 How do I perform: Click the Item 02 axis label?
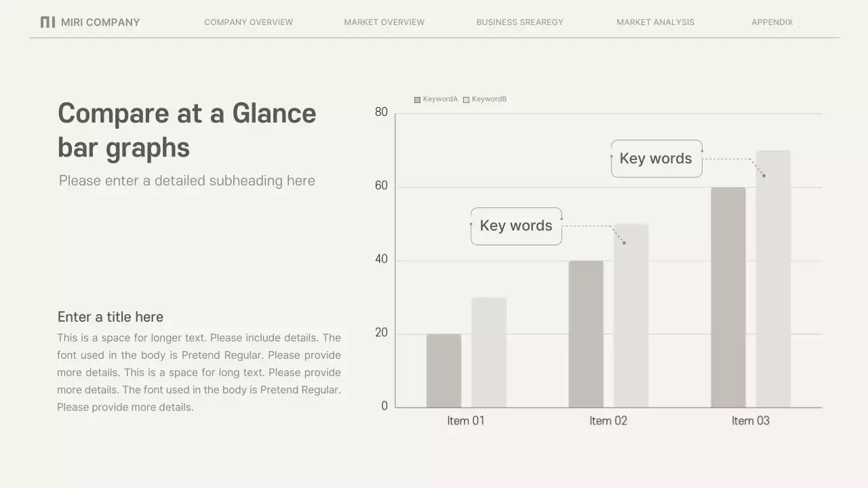tap(608, 421)
